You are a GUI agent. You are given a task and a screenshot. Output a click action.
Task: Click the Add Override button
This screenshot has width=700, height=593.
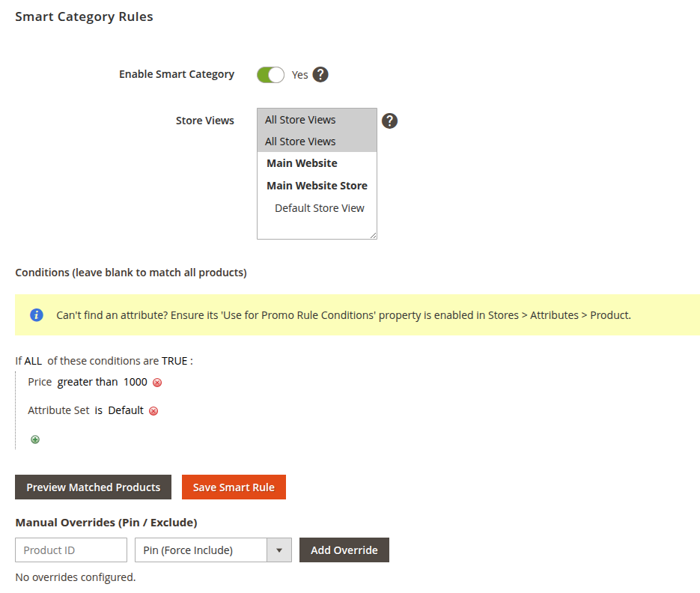[x=344, y=550]
